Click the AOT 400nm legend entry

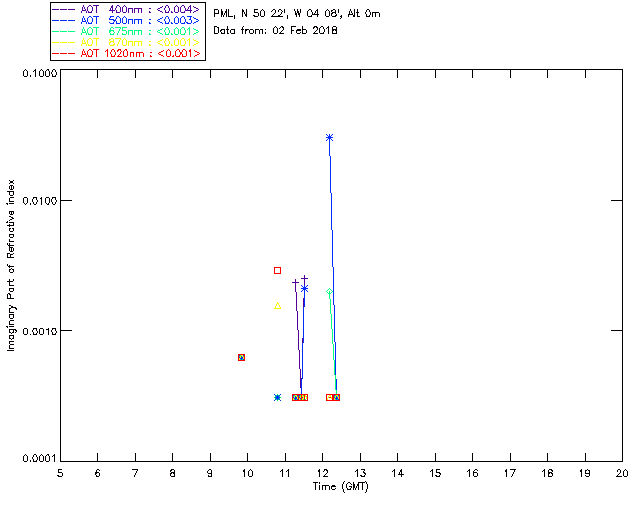coord(126,9)
